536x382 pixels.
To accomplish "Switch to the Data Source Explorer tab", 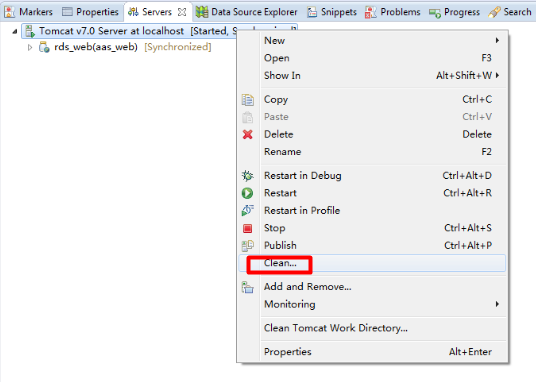I will coord(247,12).
